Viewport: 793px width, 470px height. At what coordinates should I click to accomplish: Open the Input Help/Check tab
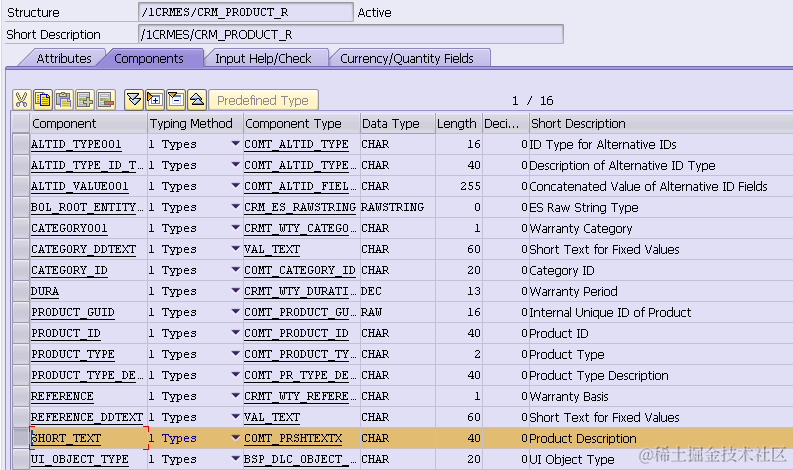pos(263,58)
